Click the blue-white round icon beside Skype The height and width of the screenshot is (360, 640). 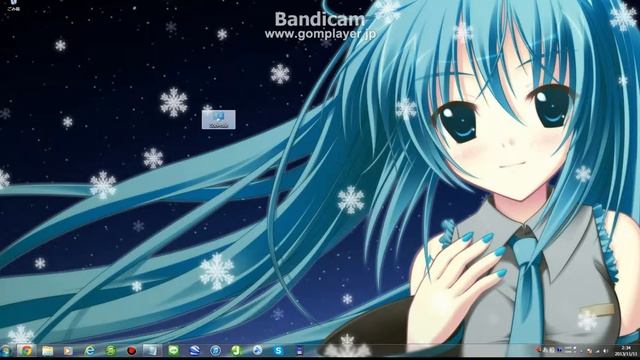258,351
